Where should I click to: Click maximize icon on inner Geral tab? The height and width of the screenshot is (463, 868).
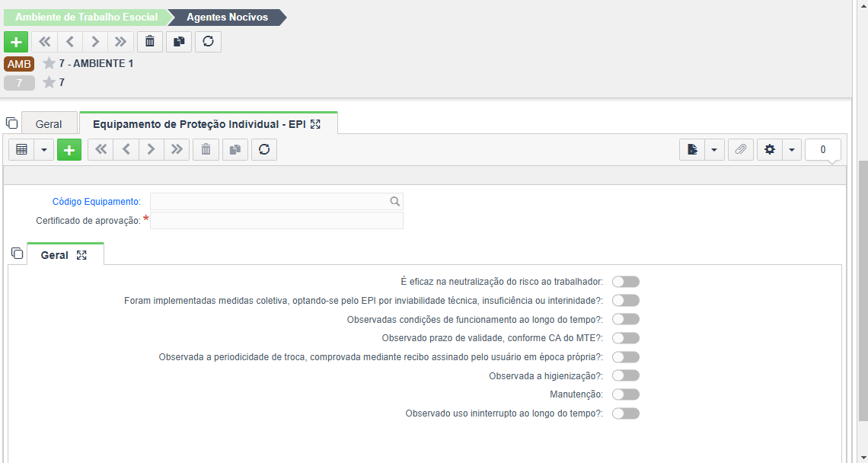81,255
